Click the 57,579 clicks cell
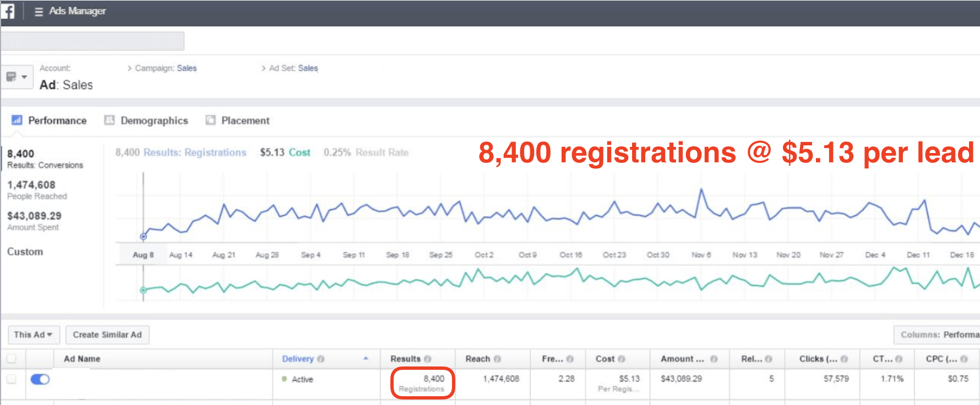 point(836,379)
